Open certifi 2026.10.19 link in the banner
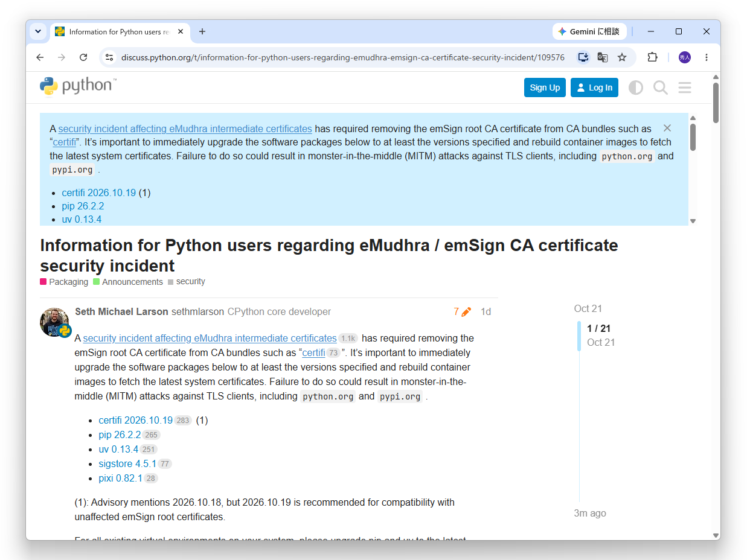747x560 pixels. click(98, 192)
